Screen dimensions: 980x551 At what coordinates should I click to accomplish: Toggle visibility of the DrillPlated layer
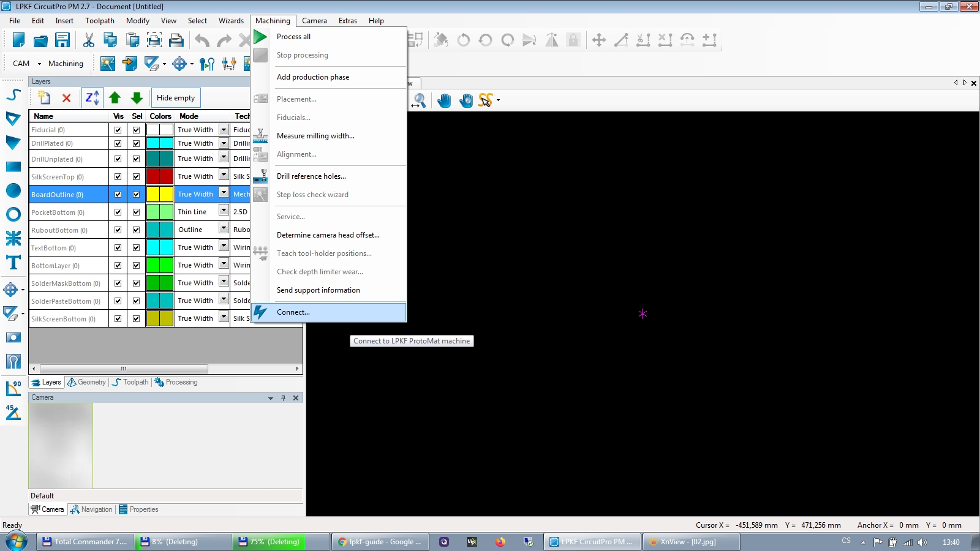coord(118,143)
